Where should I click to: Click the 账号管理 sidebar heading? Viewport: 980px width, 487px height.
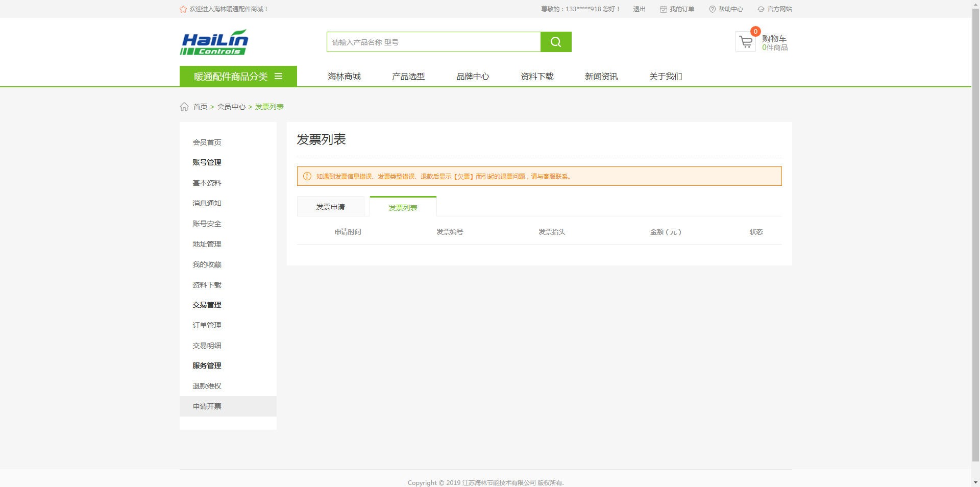207,162
